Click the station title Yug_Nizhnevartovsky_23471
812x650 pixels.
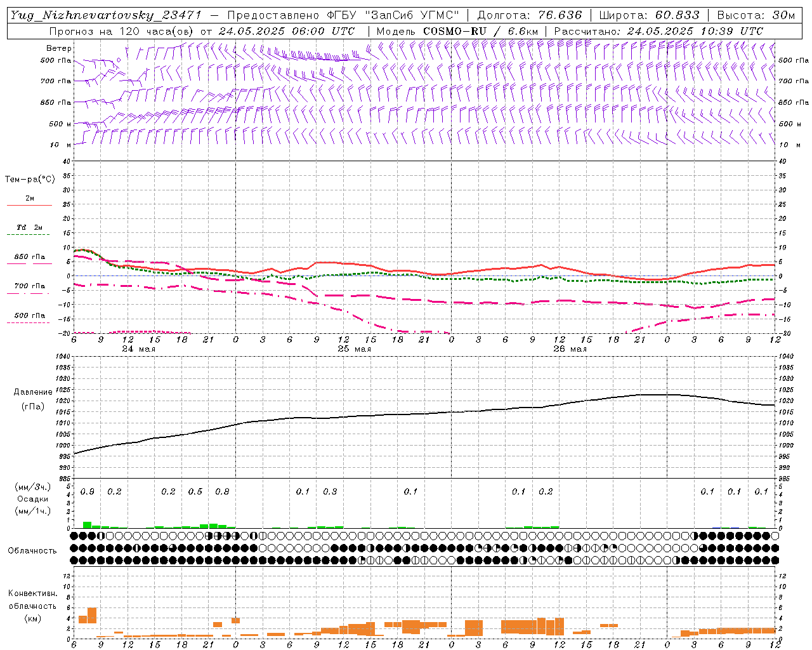[106, 15]
